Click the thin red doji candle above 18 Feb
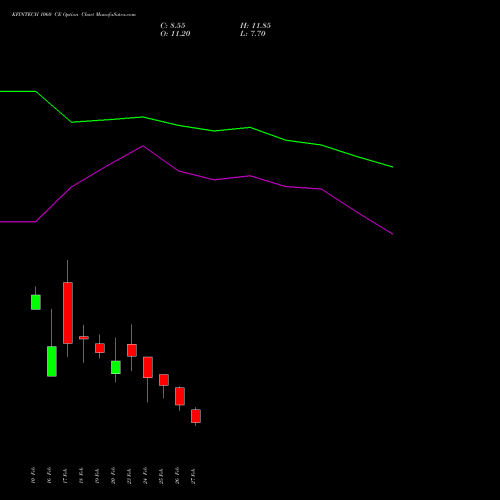500x500 pixels. pos(84,338)
